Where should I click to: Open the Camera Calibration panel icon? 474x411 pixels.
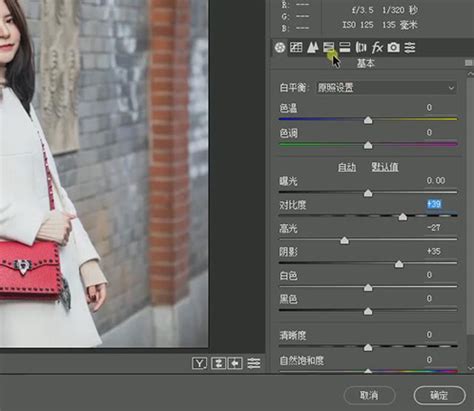pos(393,47)
